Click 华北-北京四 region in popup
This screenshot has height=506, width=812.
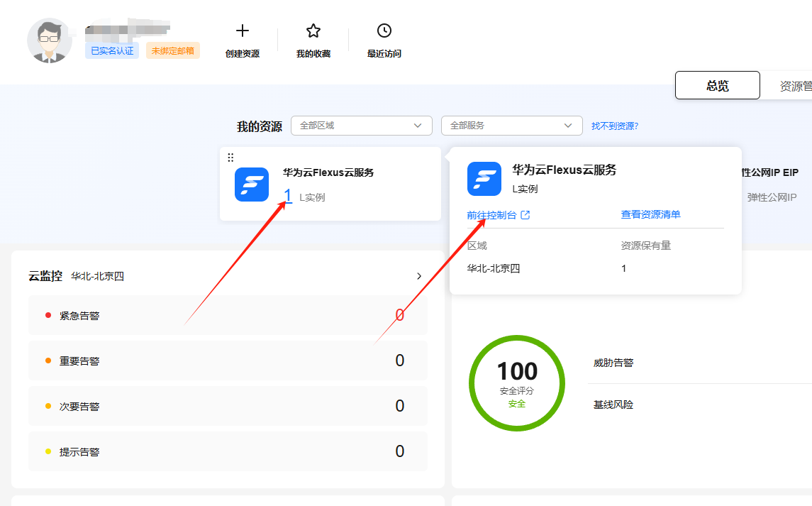pyautogui.click(x=494, y=268)
